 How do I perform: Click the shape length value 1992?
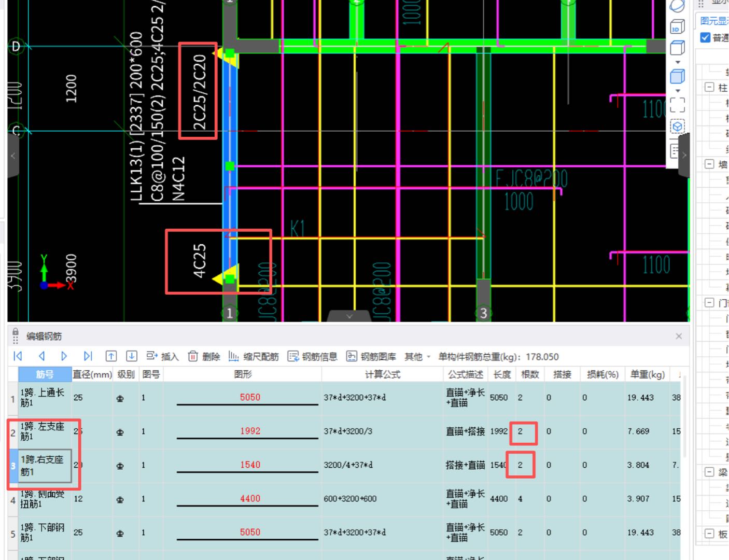pos(250,431)
